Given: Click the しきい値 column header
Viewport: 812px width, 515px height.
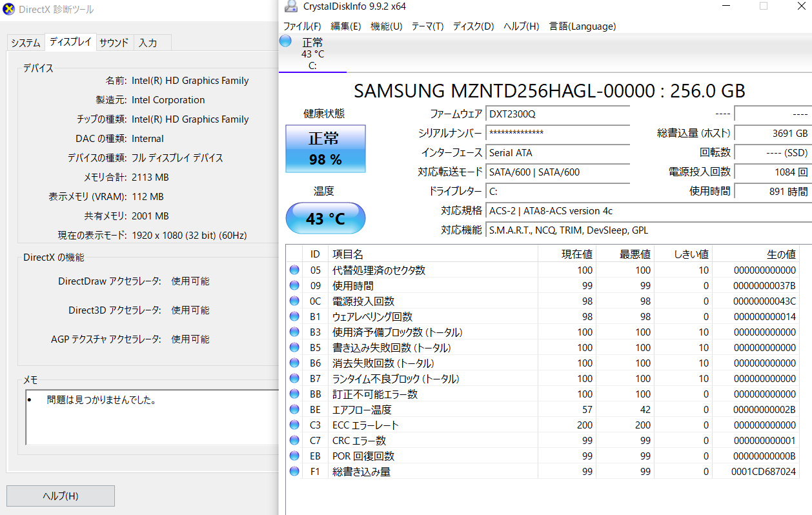Looking at the screenshot, I should pos(683,254).
